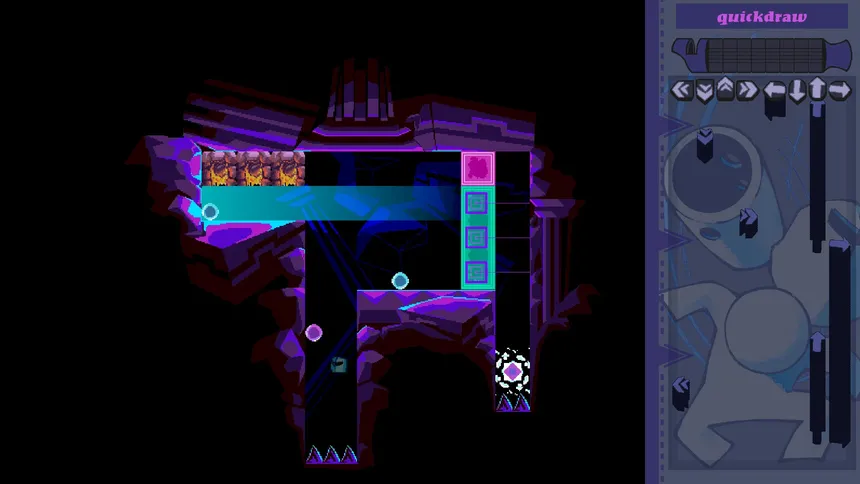Click the teal cube player character
Viewport: 860px width, 484px height.
pos(338,364)
